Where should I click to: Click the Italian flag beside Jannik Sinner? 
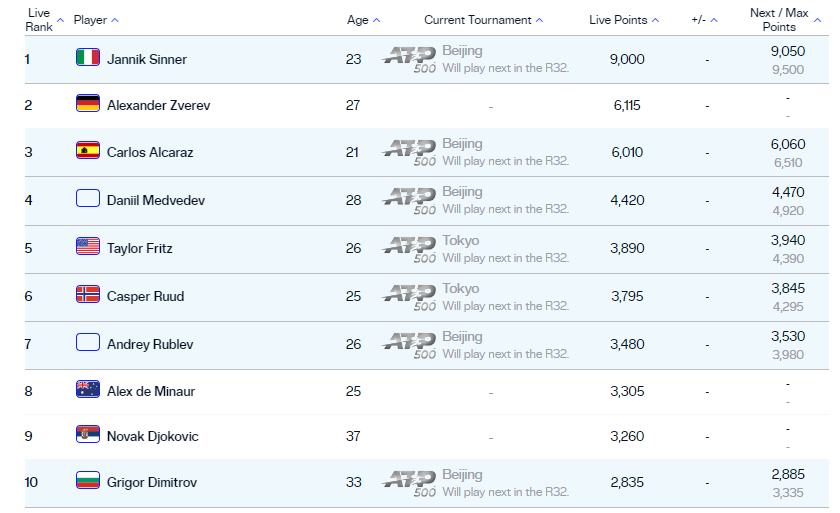click(x=88, y=58)
